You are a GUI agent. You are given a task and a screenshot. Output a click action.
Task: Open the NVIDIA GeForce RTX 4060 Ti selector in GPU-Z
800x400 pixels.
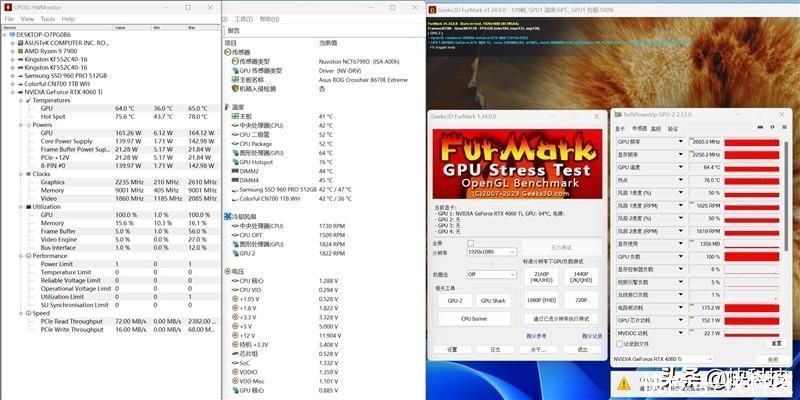pyautogui.click(x=662, y=359)
